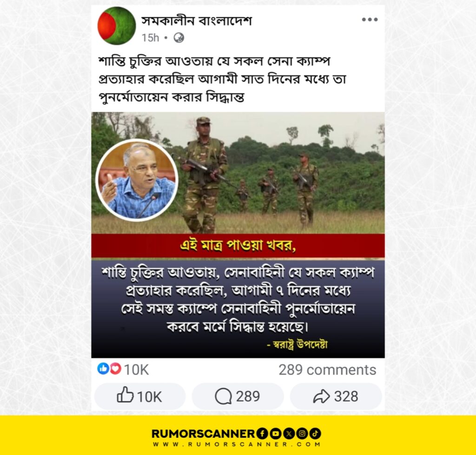476x455 pixels.
Task: Share the post using the 328 arrow button
Action: 336,396
